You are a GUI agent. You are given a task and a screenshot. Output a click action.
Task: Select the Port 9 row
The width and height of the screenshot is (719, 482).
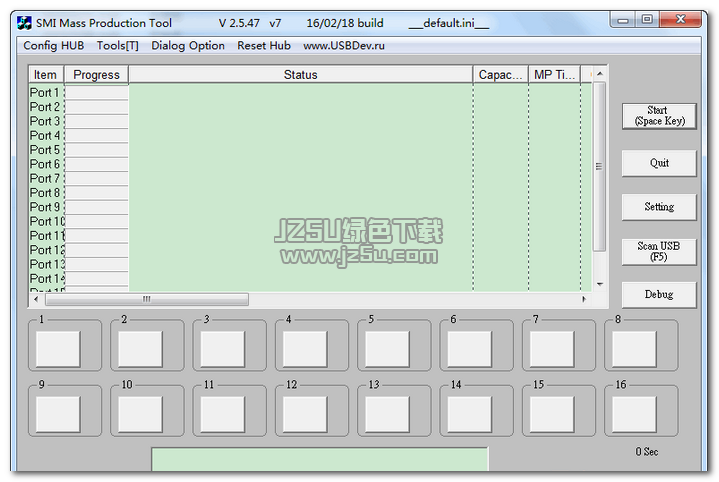coord(310,207)
